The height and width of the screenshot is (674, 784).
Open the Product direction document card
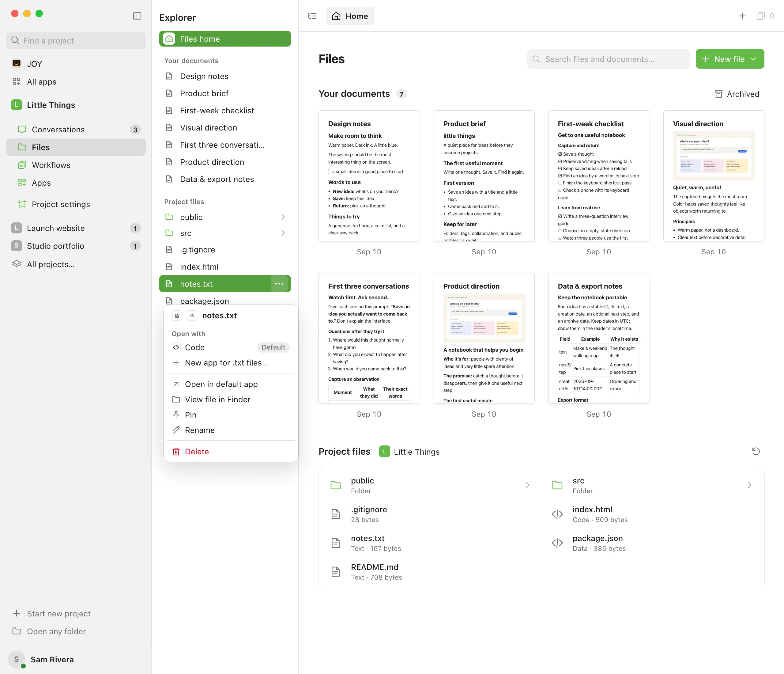click(484, 338)
